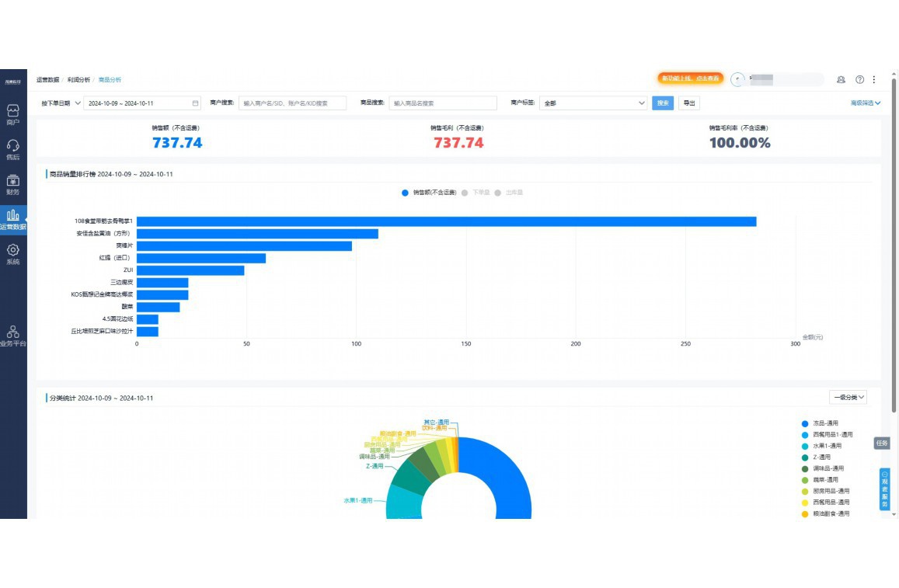This screenshot has height=588, width=899.
Task: Open the 一级分类 category level dropdown
Action: [848, 398]
